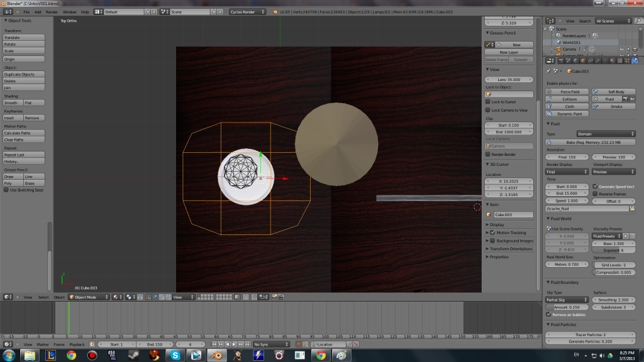Open the Physics properties tab icon

point(634,60)
